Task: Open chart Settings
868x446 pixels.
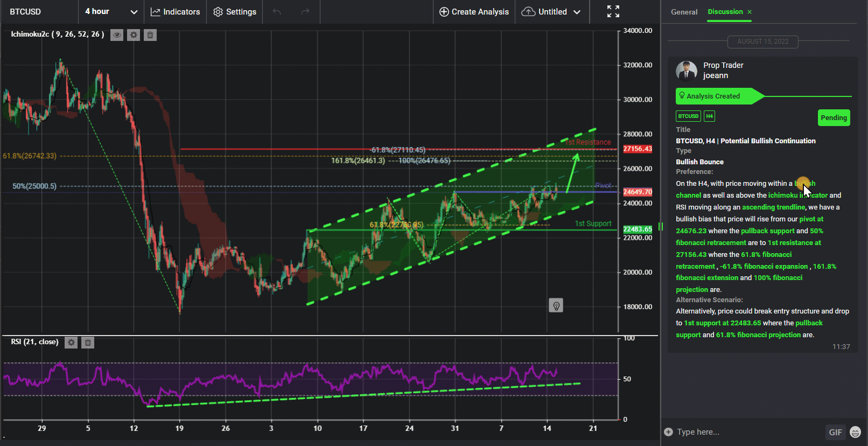Action: point(235,12)
